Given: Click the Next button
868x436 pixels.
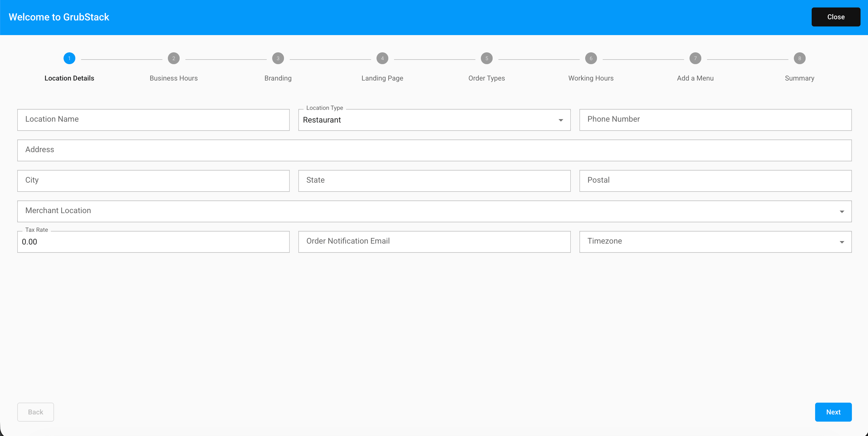Looking at the screenshot, I should pyautogui.click(x=833, y=412).
